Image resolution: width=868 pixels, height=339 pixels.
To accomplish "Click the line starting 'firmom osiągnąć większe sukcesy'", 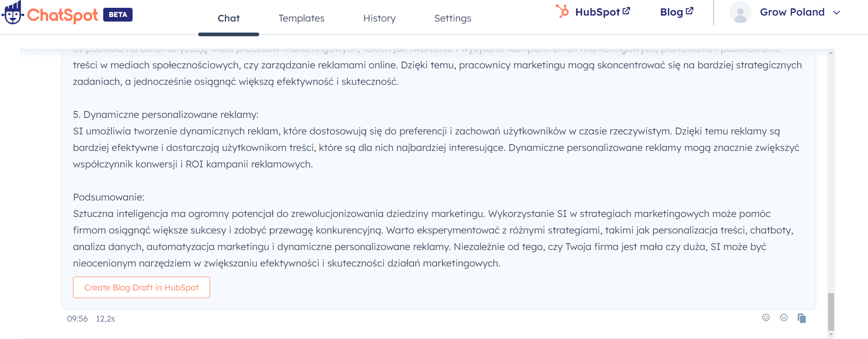I will [x=433, y=230].
